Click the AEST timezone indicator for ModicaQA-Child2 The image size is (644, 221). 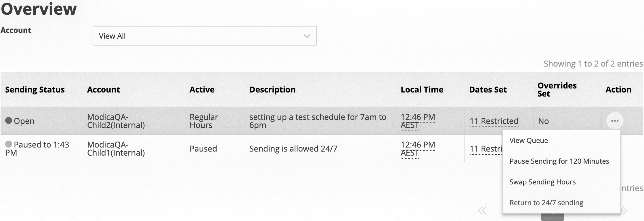(x=410, y=125)
